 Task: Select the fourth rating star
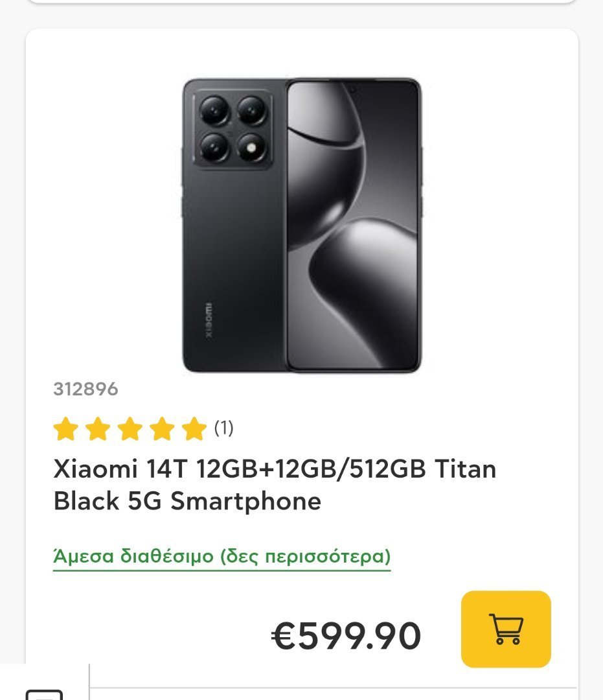coord(162,429)
